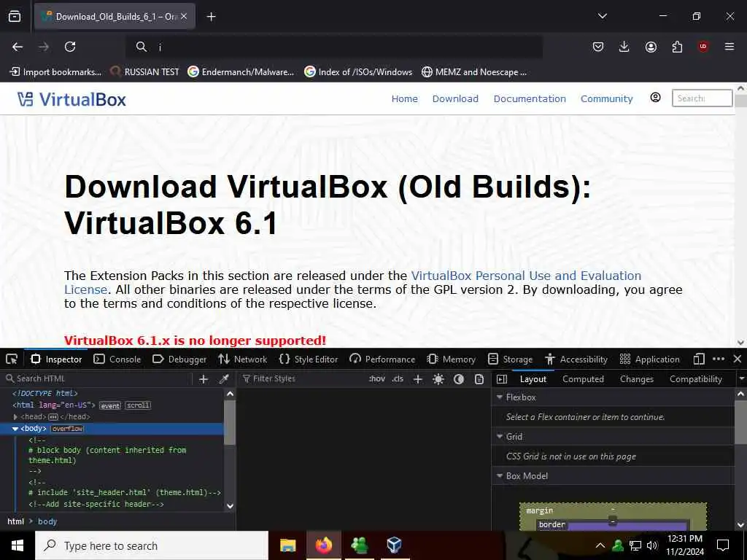Create a new node with plus icon
The width and height of the screenshot is (747, 560).
click(x=204, y=379)
